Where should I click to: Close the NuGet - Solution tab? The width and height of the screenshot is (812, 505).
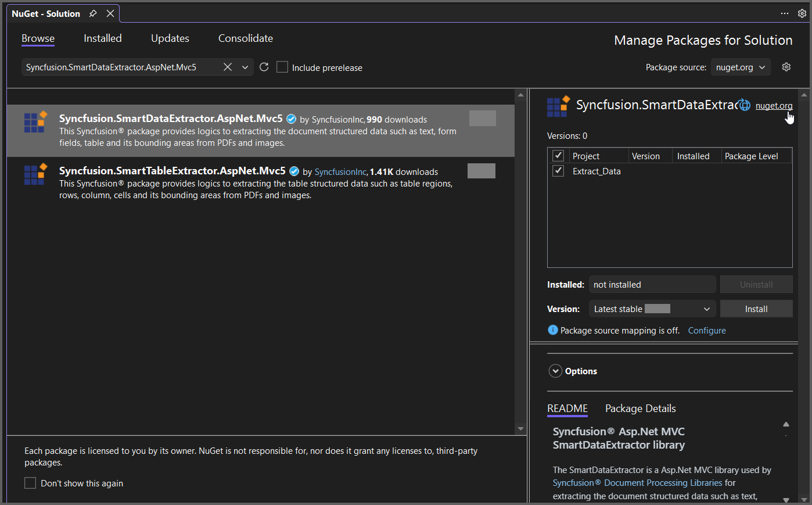point(110,13)
